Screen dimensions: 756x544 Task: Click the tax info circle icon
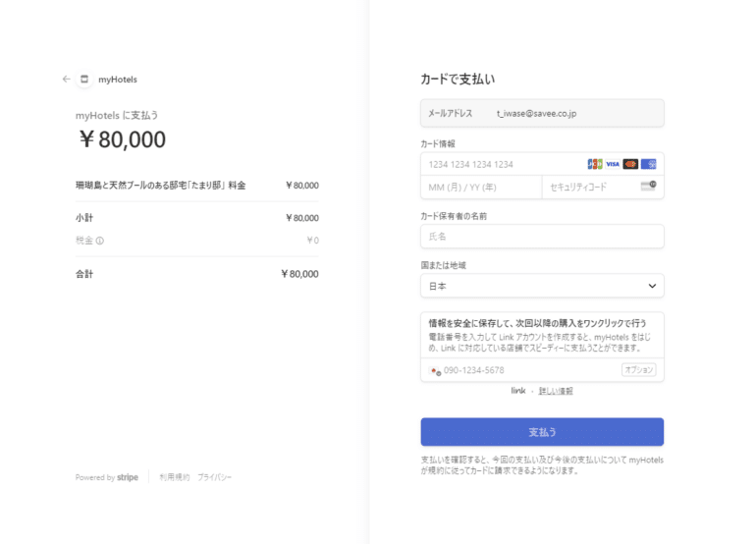tap(100, 241)
